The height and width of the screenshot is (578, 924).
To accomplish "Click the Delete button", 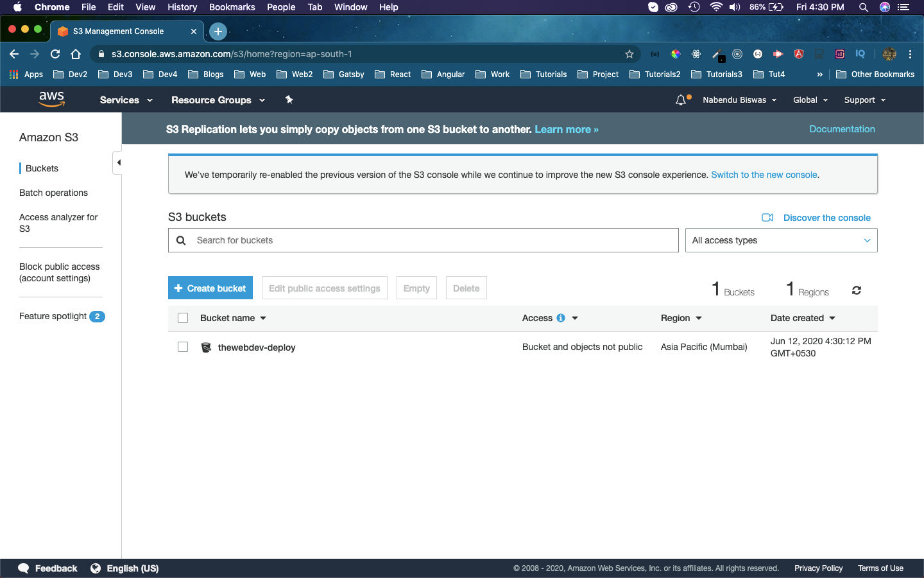I will coord(466,288).
